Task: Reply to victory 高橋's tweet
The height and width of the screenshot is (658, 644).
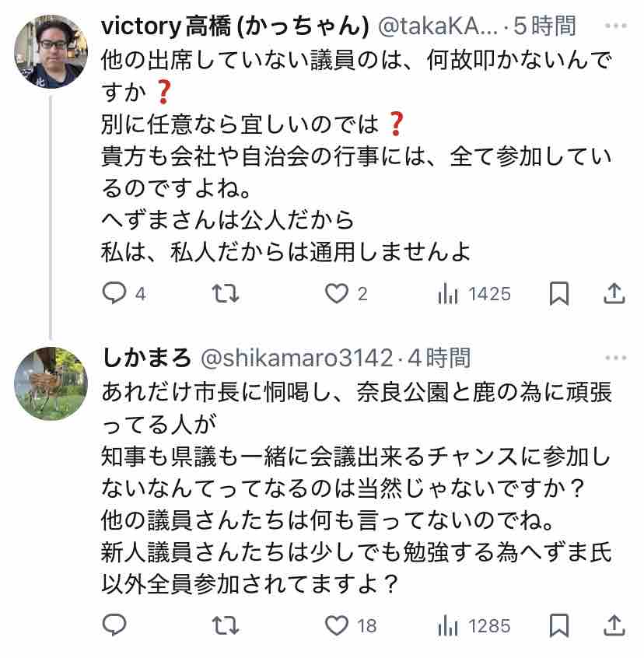Action: (x=115, y=293)
